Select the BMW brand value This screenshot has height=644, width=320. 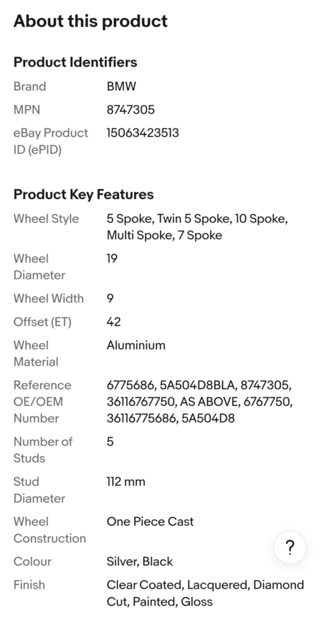point(121,87)
